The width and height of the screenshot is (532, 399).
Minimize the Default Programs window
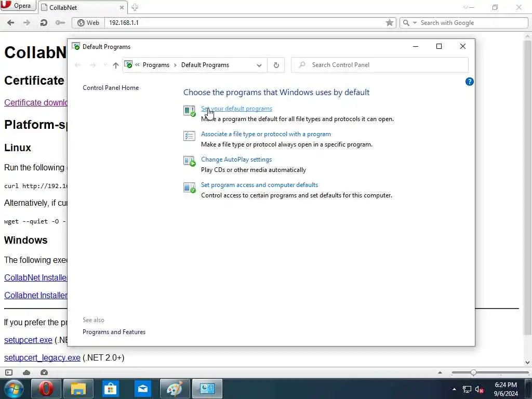point(415,46)
